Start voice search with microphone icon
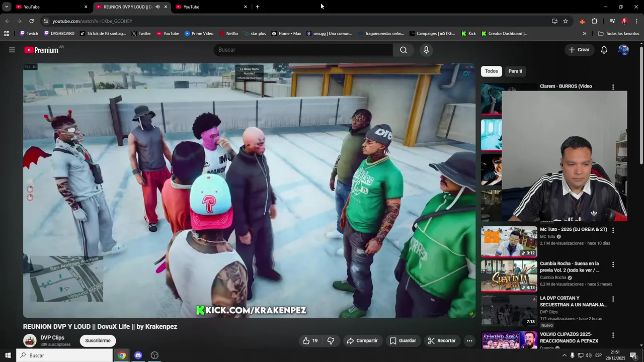 [x=426, y=50]
